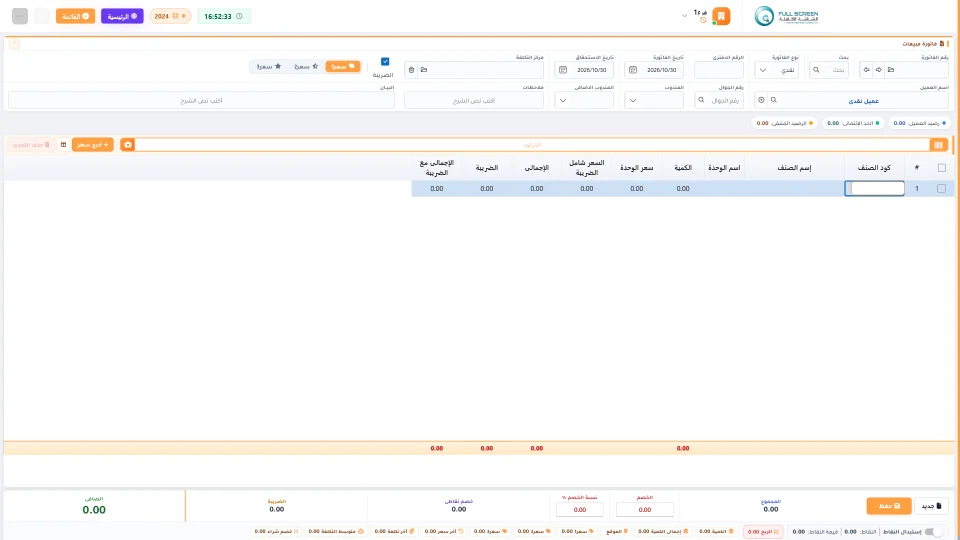Select the فاتورة مبيعات sales invoice tab

pos(923,43)
